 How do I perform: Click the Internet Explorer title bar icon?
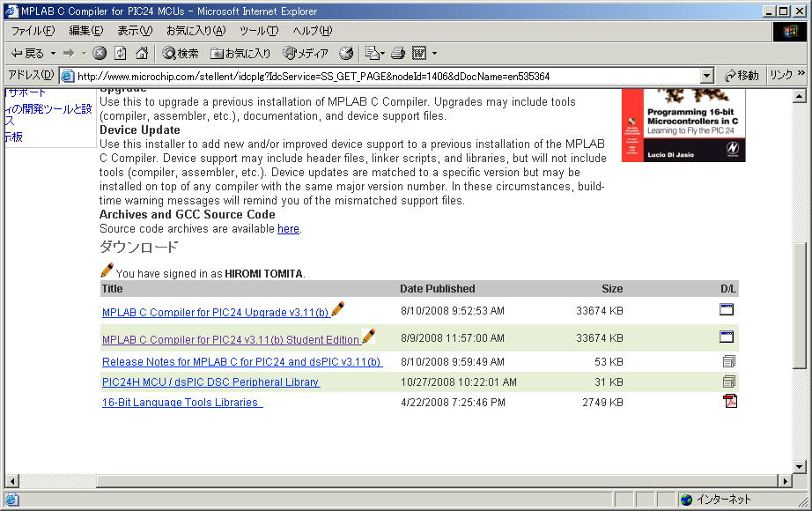click(x=12, y=11)
